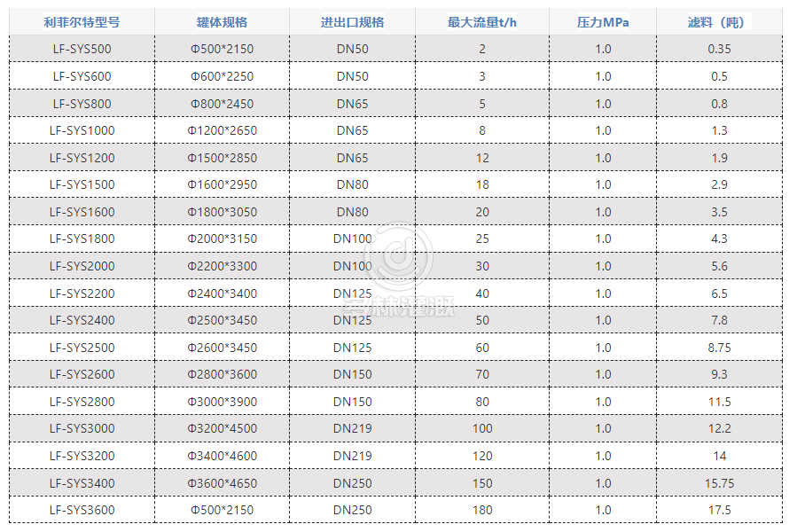This screenshot has height=532, width=797.
Task: Select the DN80 cell in LF-SYS1500 row
Action: (352, 184)
